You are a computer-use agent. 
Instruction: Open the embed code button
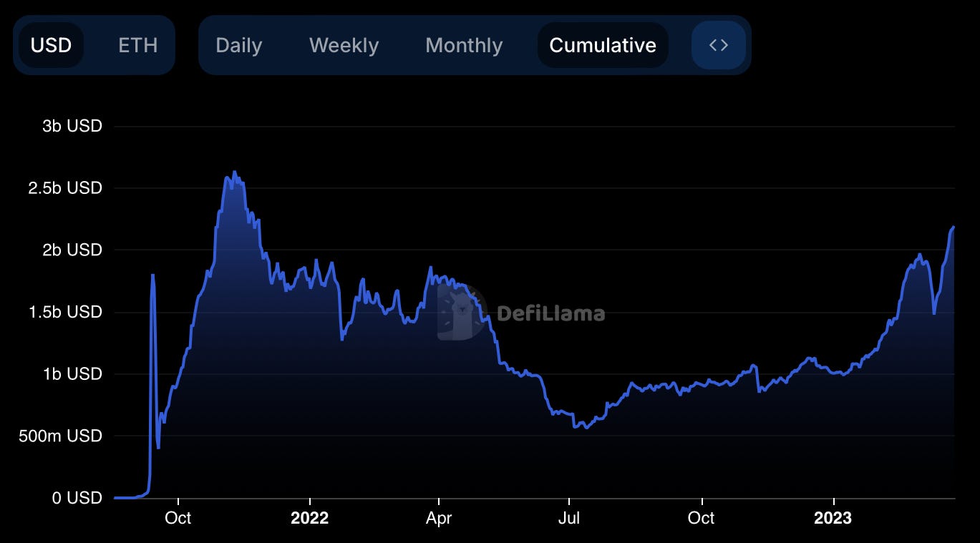719,45
